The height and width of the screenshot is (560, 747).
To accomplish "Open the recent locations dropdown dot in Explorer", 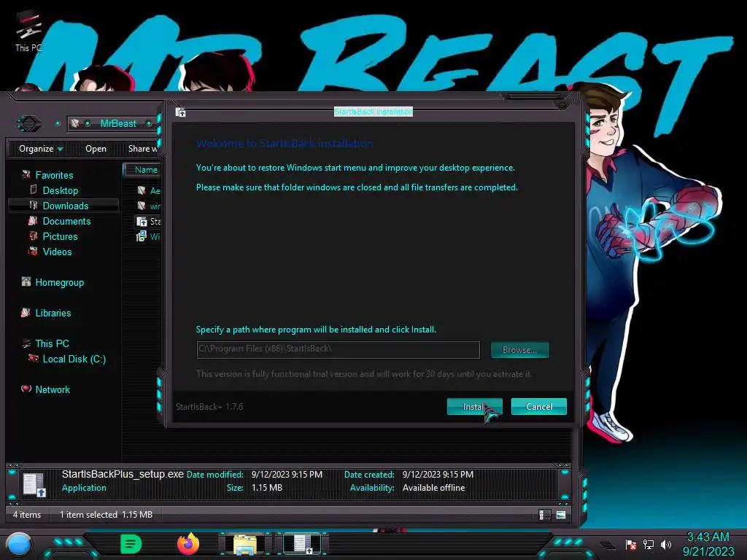I will click(x=58, y=124).
